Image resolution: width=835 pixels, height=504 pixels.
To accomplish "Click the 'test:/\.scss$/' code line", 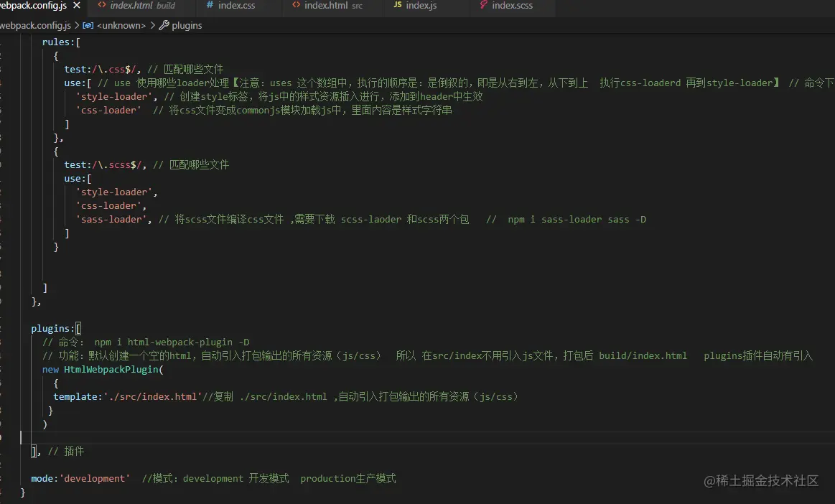I will point(146,164).
